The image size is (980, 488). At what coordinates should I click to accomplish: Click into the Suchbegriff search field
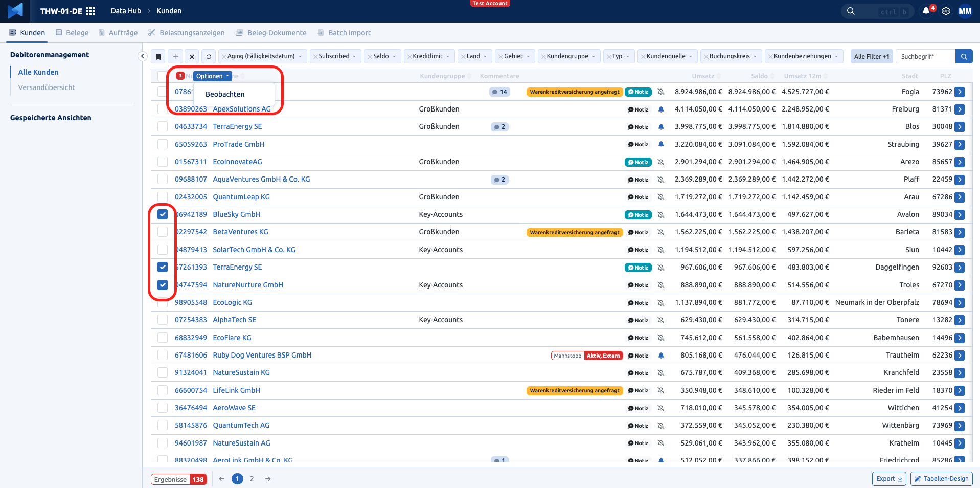[x=925, y=56]
